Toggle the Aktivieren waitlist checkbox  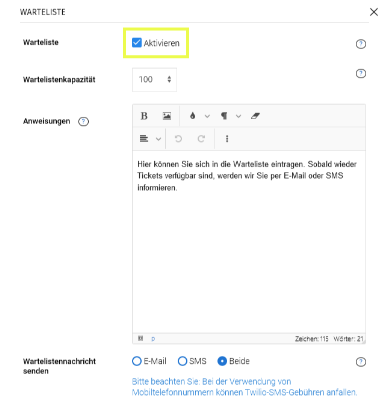[137, 43]
